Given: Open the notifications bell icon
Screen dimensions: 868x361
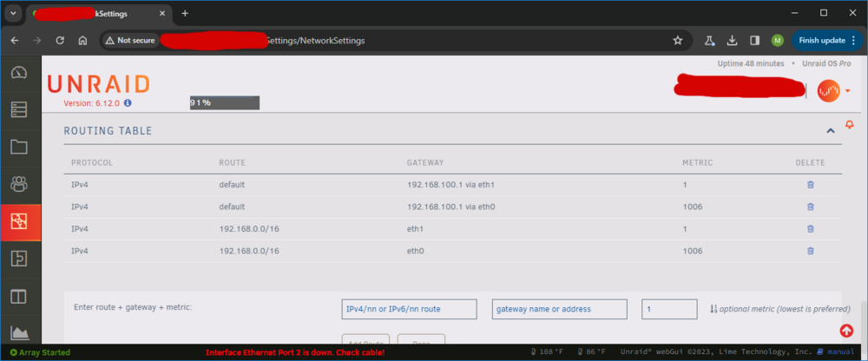Looking at the screenshot, I should click(850, 125).
